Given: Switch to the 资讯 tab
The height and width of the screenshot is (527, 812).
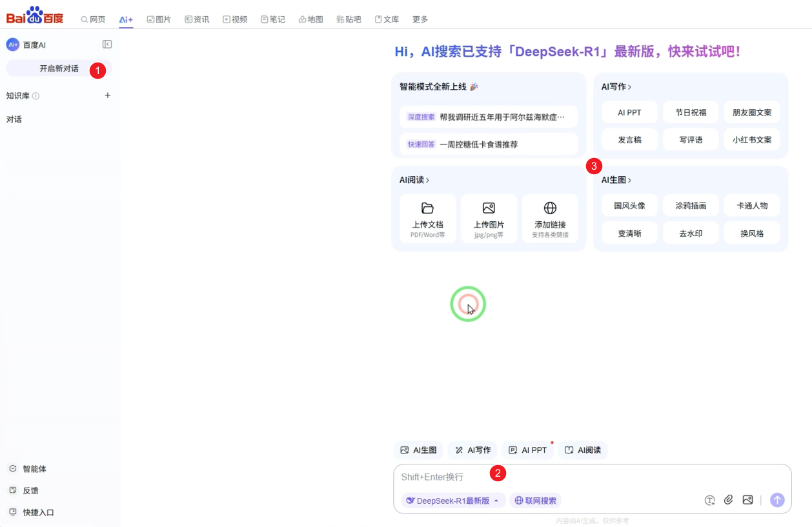Looking at the screenshot, I should coord(197,19).
